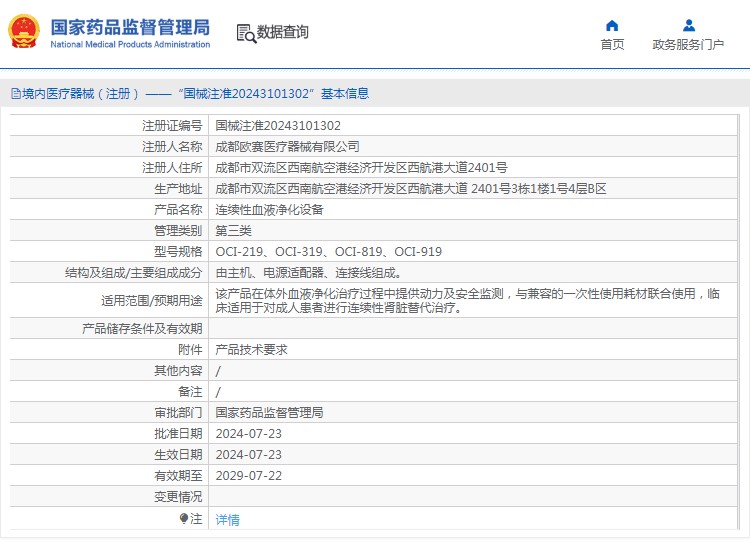
Task: Click the national emblem logo
Action: [x=23, y=32]
